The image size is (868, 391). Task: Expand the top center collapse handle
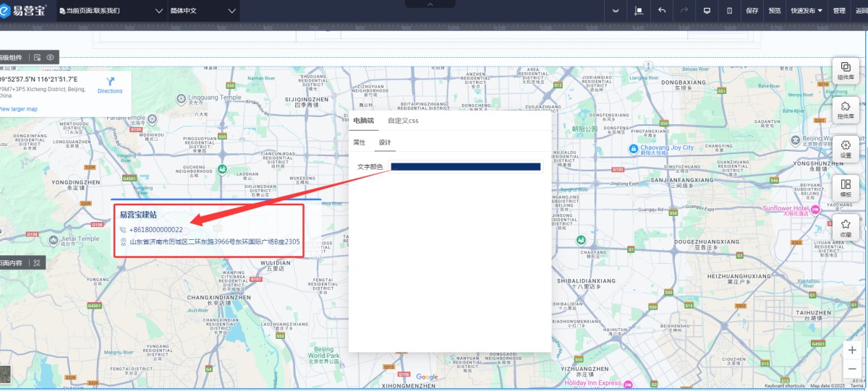(430, 4)
